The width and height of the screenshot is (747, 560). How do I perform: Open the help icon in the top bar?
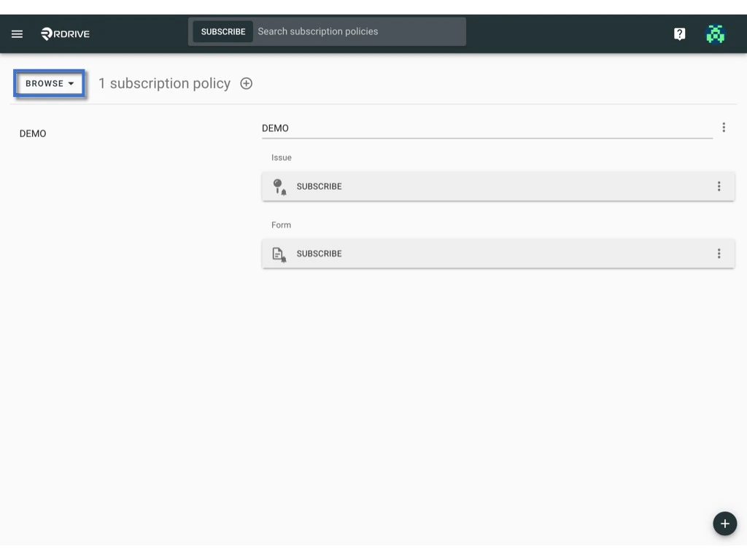(679, 34)
